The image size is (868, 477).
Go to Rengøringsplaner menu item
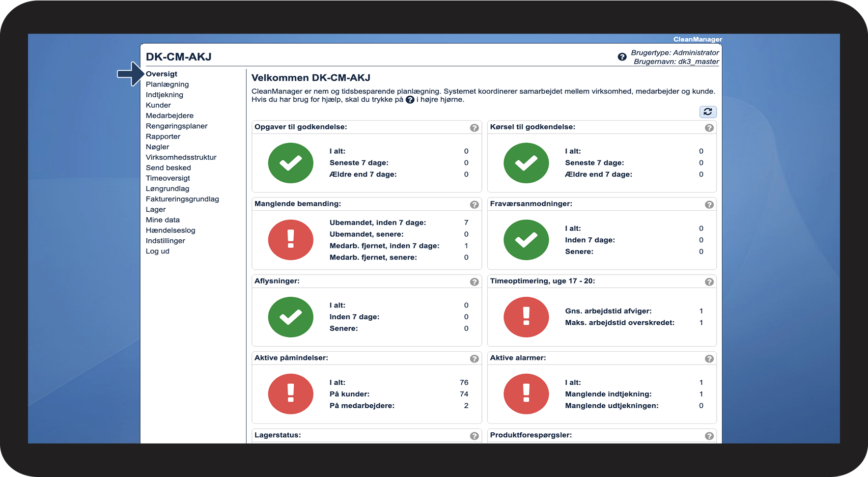point(176,126)
